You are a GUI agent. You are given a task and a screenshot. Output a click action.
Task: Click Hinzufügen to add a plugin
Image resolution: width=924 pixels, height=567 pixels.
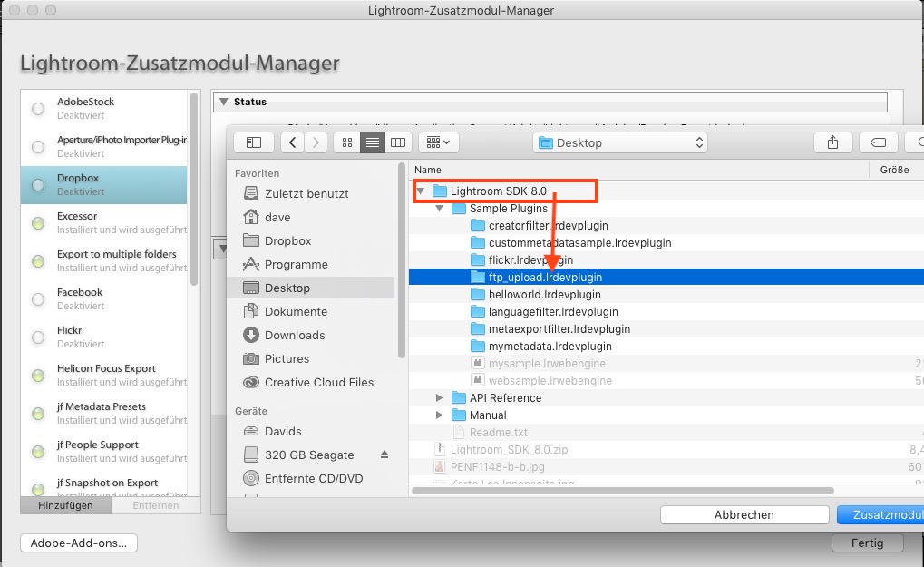click(65, 505)
